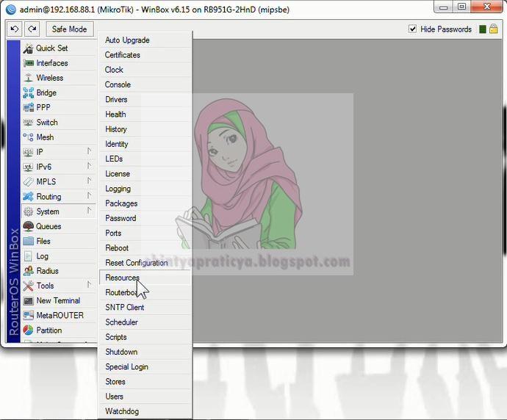
Task: Choose Reboot menu entry
Action: pyautogui.click(x=145, y=248)
